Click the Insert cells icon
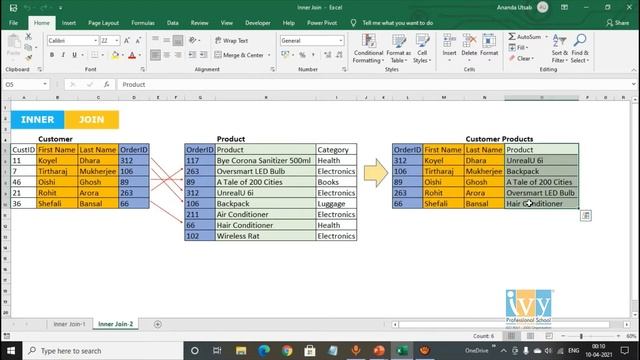The height and width of the screenshot is (360, 640). point(449,41)
